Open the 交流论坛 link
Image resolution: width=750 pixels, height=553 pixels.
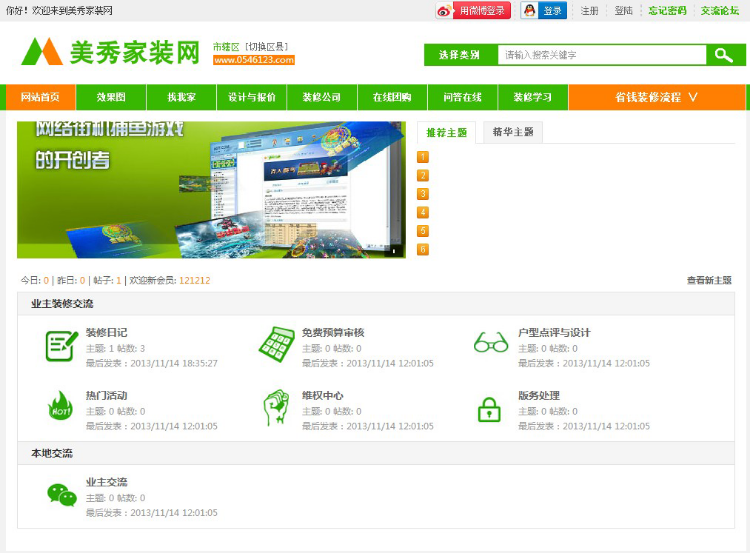(720, 11)
